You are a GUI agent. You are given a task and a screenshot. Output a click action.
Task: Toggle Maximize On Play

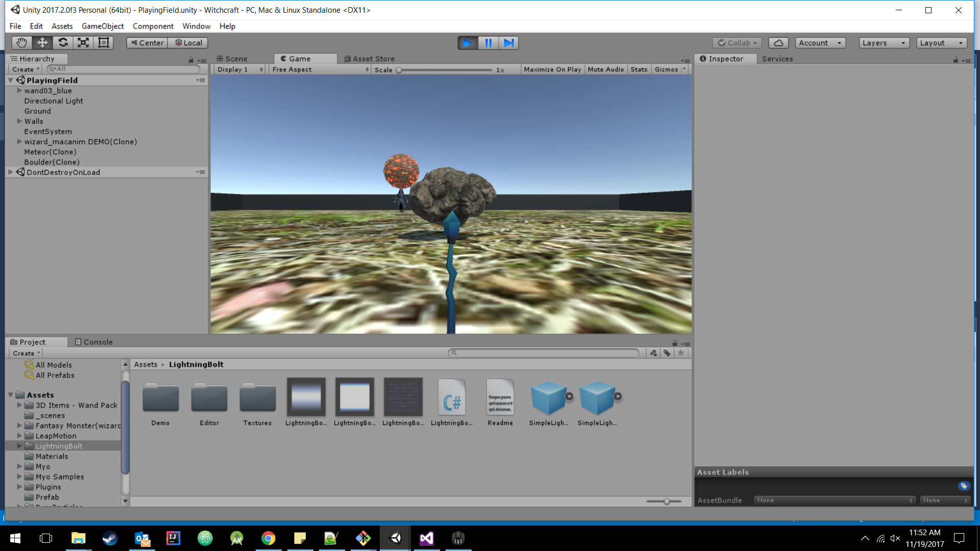[x=552, y=69]
